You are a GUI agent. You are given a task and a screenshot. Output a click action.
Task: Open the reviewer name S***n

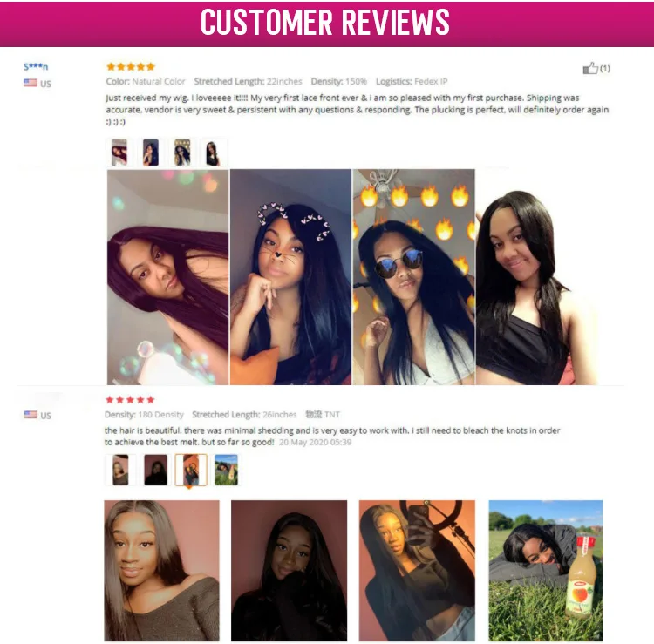click(x=36, y=67)
